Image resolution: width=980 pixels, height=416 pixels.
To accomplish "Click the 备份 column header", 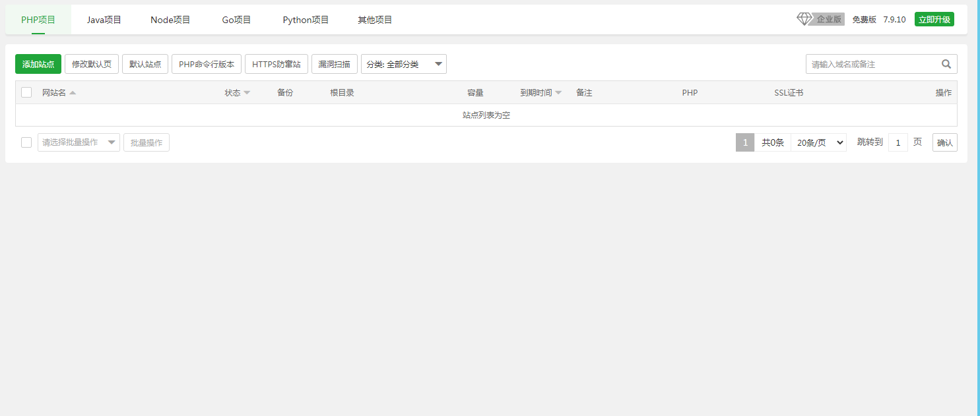I will pyautogui.click(x=285, y=93).
